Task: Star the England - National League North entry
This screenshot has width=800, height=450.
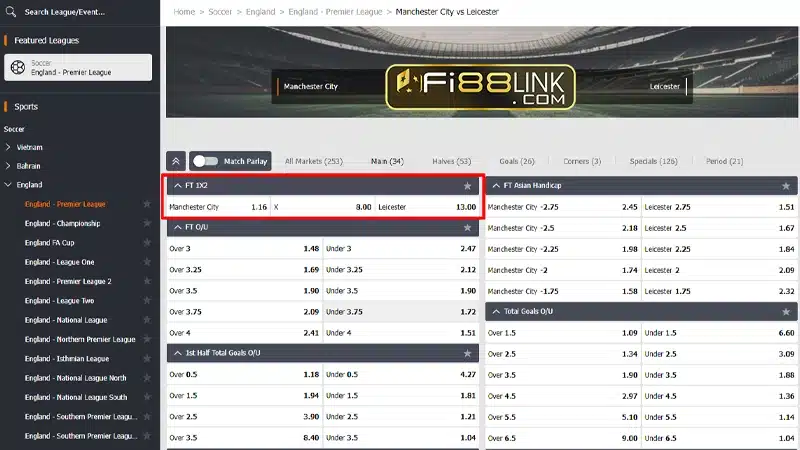Action: [x=147, y=378]
